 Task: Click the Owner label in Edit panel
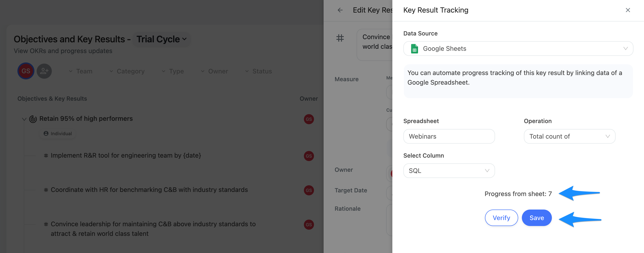click(x=344, y=170)
